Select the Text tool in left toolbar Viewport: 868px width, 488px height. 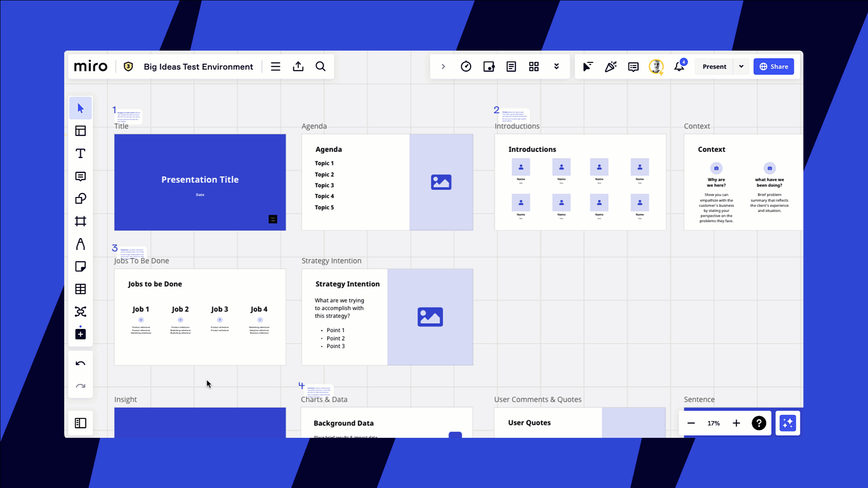[x=80, y=154]
